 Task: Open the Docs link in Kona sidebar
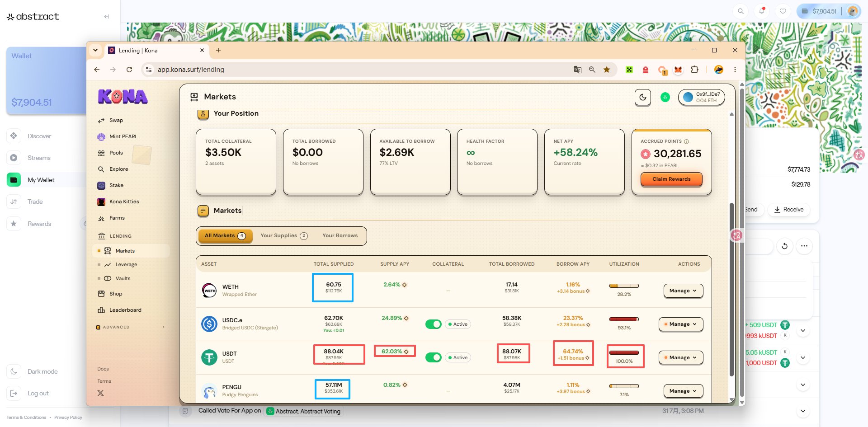(103, 369)
